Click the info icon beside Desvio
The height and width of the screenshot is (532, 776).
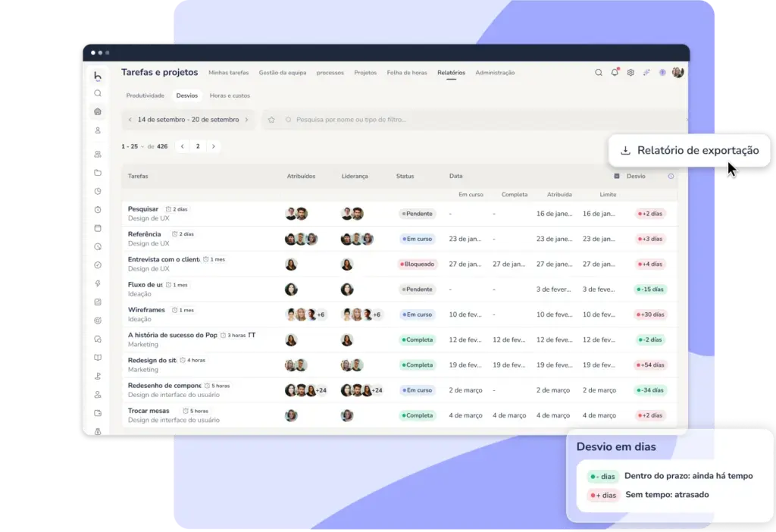(671, 176)
